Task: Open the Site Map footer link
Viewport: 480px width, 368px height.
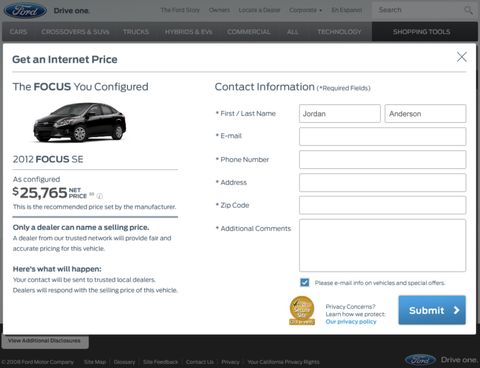Action: [x=95, y=362]
